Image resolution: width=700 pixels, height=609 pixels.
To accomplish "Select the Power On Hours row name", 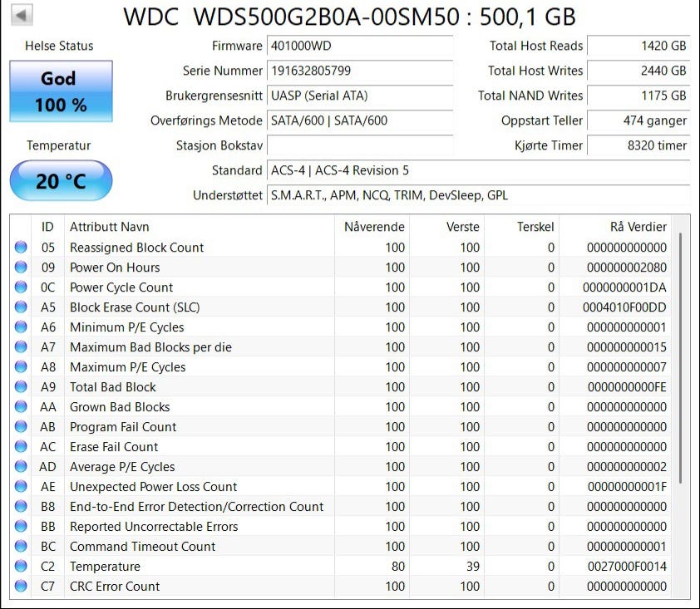I will pos(115,268).
